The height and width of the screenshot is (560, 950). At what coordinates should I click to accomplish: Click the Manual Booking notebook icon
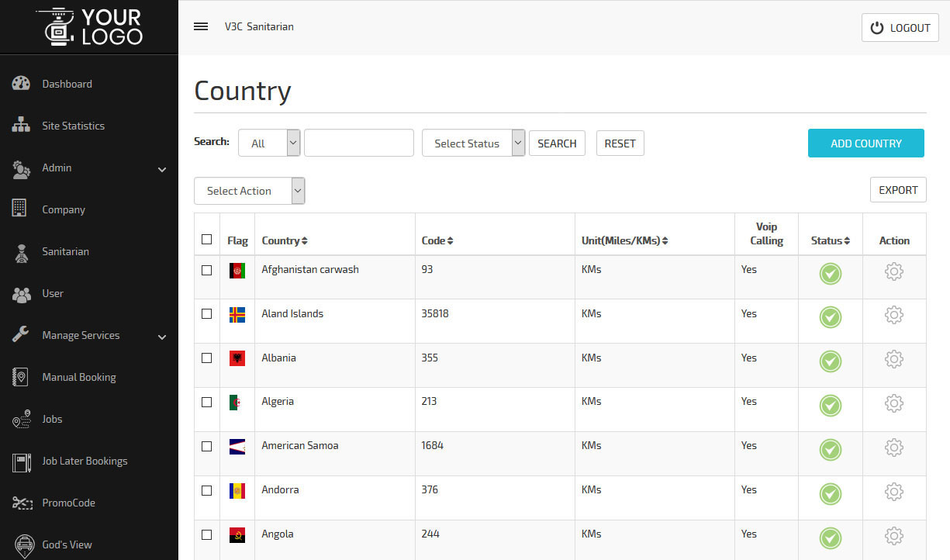click(x=21, y=377)
